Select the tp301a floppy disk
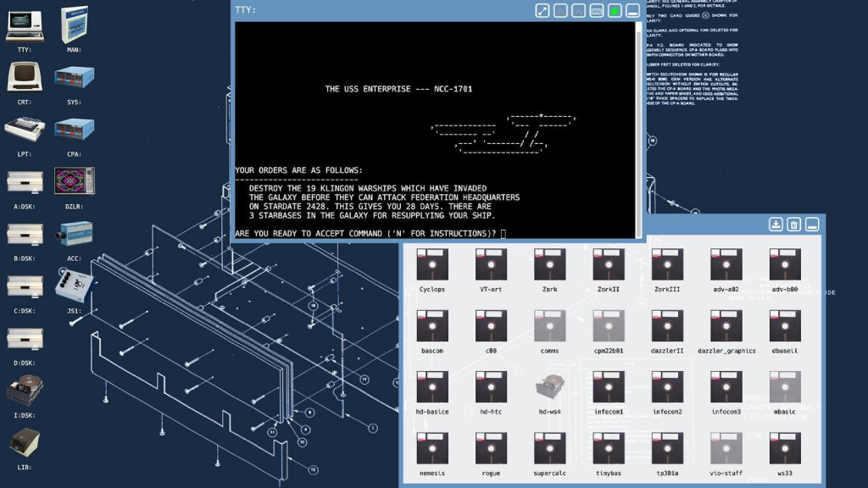 tap(667, 449)
